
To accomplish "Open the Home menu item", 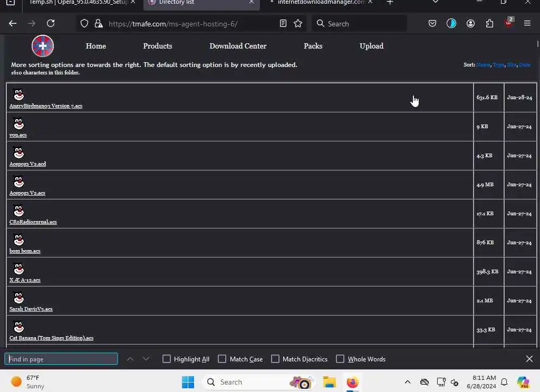I will tap(96, 46).
